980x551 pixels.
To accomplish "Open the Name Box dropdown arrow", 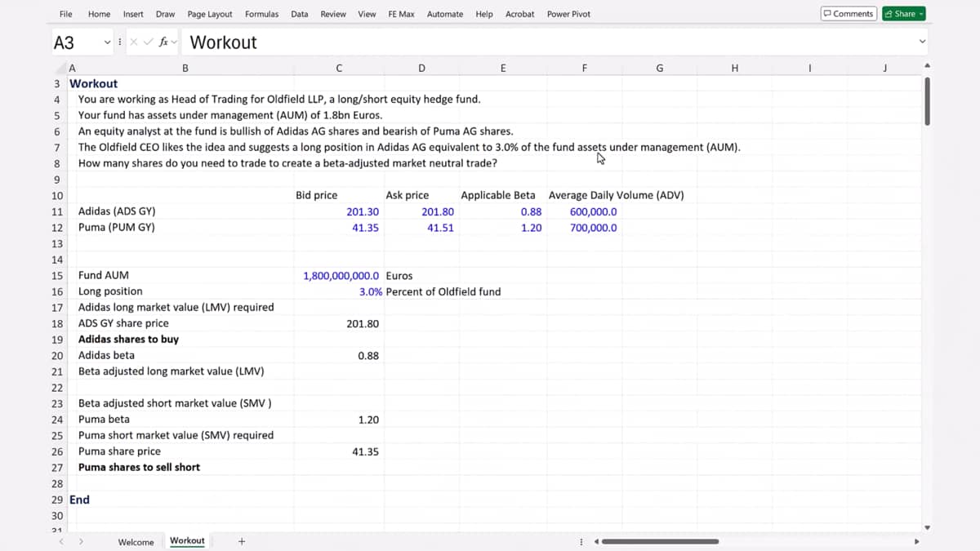I will click(x=108, y=42).
